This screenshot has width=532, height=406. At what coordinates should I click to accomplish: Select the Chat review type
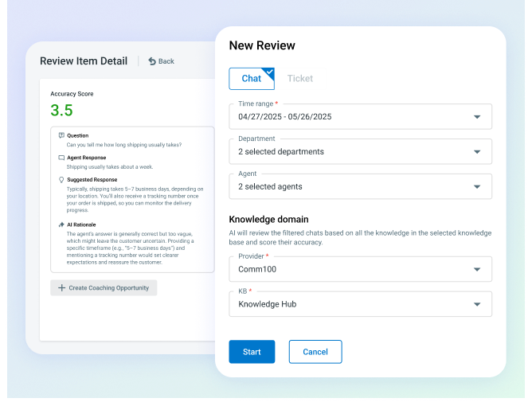251,79
